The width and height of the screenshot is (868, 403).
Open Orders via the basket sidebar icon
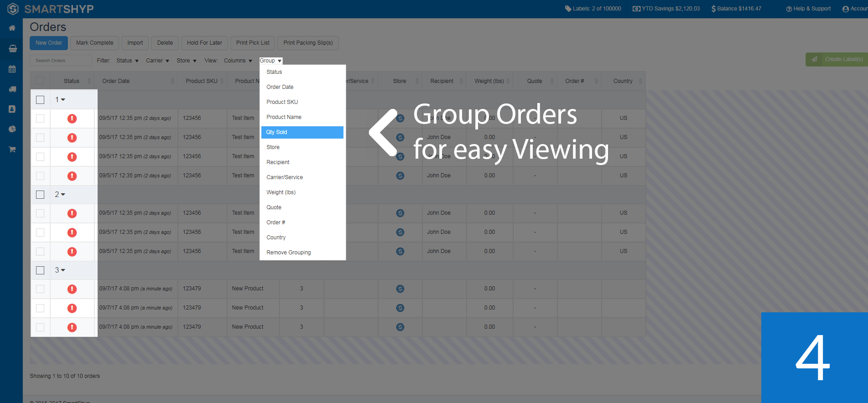coord(13,48)
